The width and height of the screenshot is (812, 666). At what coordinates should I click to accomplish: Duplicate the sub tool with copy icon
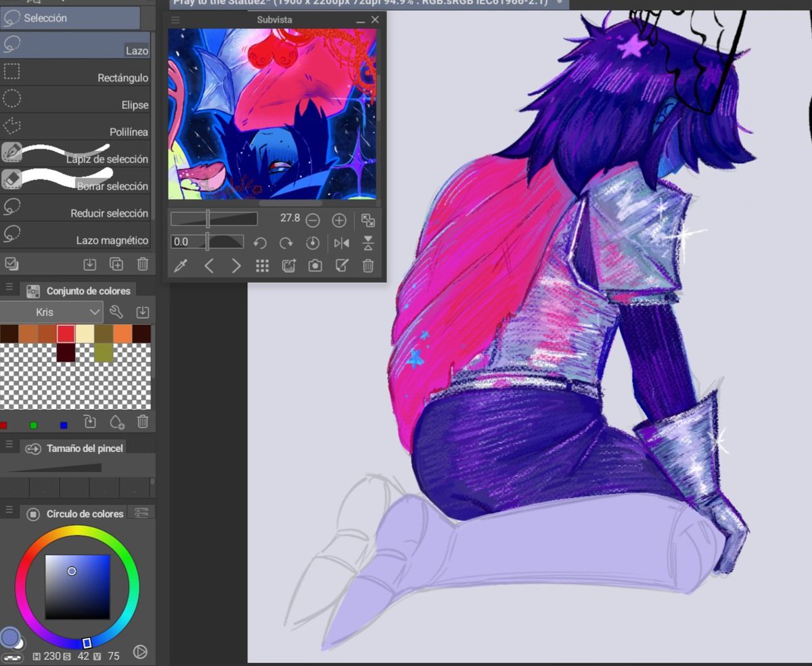(116, 265)
